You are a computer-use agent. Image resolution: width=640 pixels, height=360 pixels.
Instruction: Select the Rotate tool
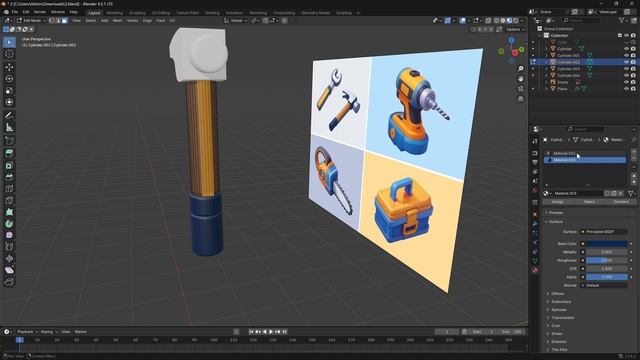pos(9,79)
